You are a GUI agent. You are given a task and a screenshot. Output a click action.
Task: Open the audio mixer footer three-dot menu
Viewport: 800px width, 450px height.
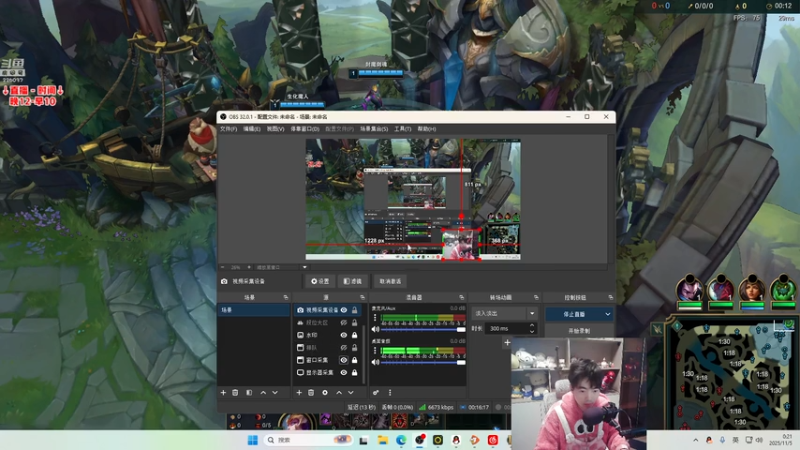[x=390, y=392]
